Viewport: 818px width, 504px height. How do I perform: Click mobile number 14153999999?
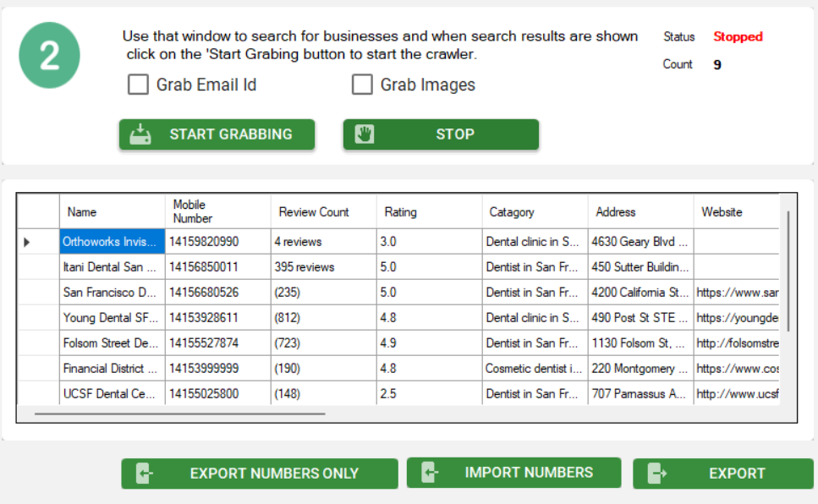pos(218,369)
